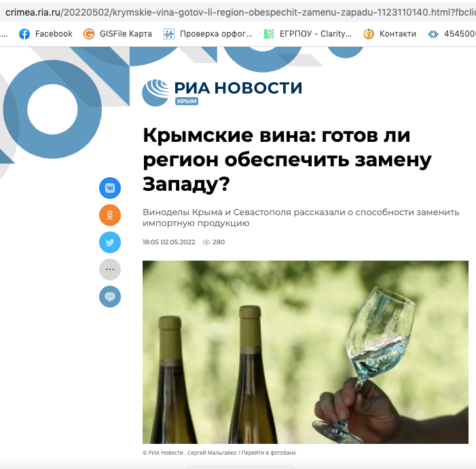This screenshot has height=469, width=476.
Task: Open Проверка орфог... bookmark
Action: point(208,34)
